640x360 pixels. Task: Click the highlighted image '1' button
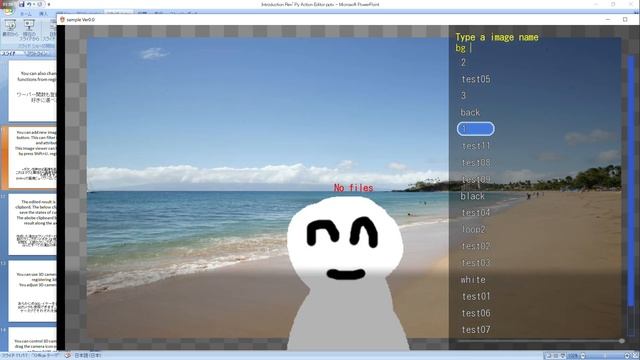coord(476,129)
